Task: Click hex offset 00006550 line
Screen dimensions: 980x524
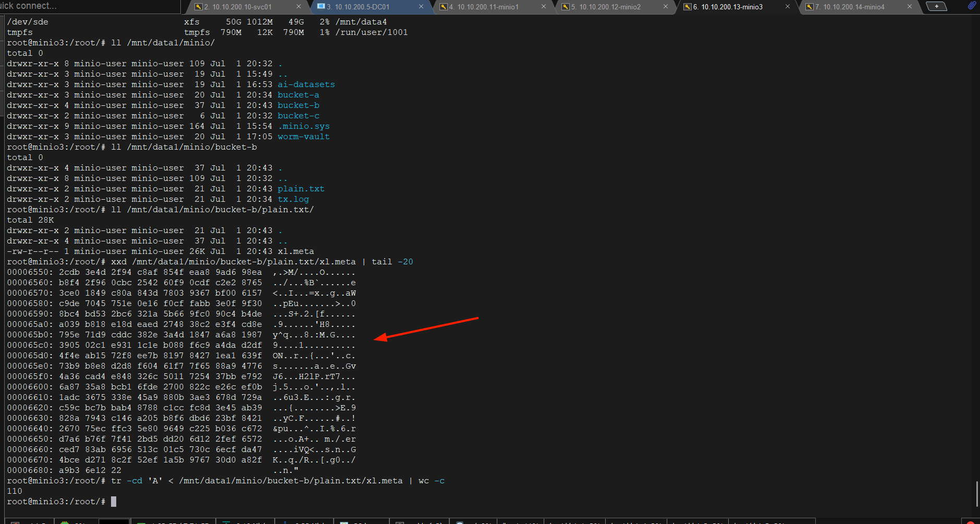Action: [181, 272]
